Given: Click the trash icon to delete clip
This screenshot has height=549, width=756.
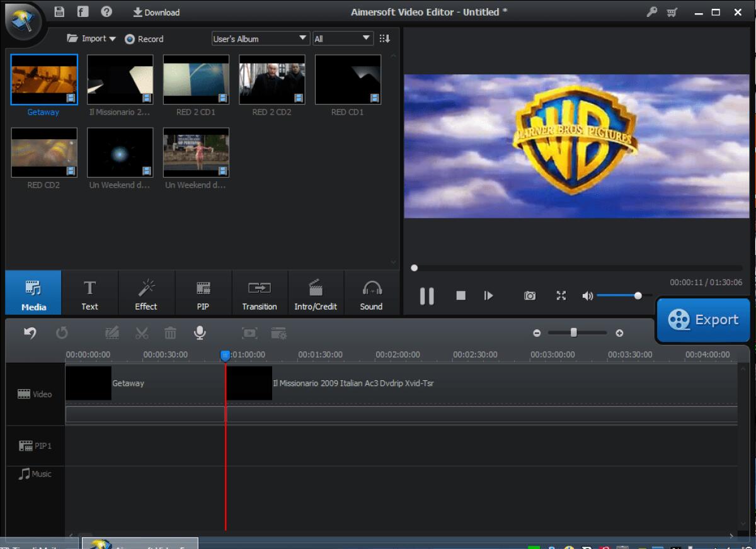Looking at the screenshot, I should click(170, 332).
